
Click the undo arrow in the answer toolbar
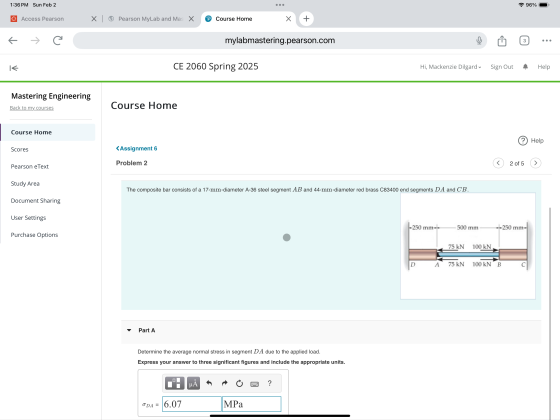[209, 384]
